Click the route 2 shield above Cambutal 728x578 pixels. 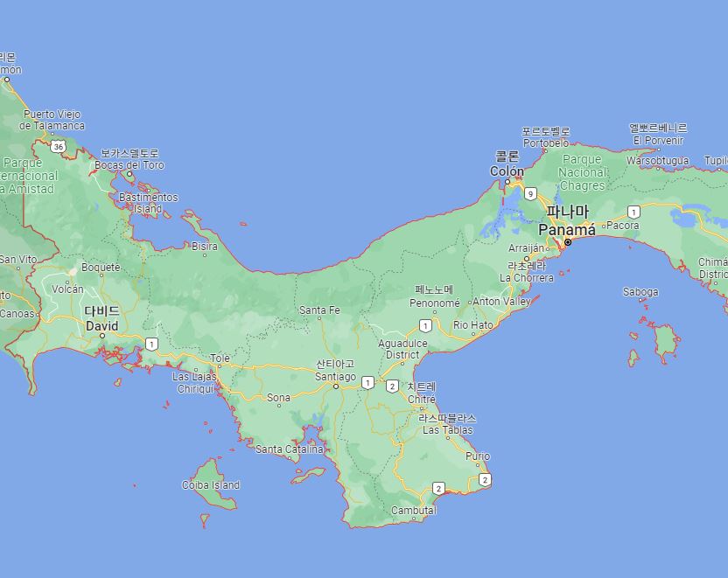pos(438,489)
